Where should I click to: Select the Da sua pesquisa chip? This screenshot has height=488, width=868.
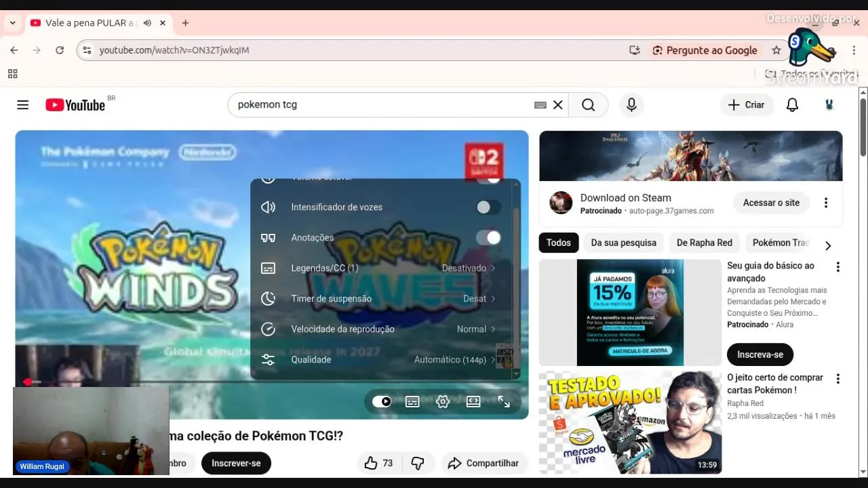click(x=624, y=243)
